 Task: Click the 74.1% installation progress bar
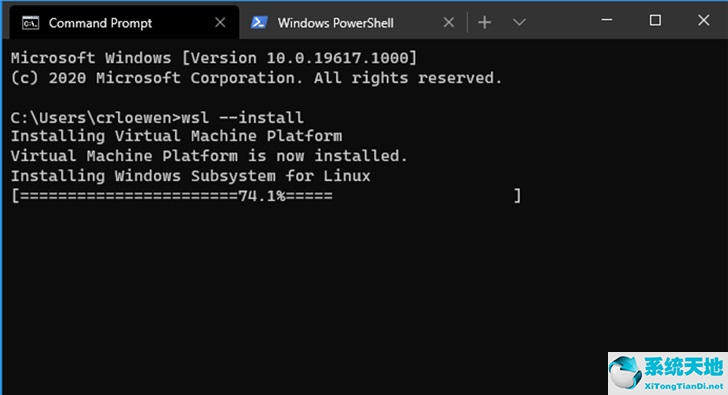click(266, 196)
